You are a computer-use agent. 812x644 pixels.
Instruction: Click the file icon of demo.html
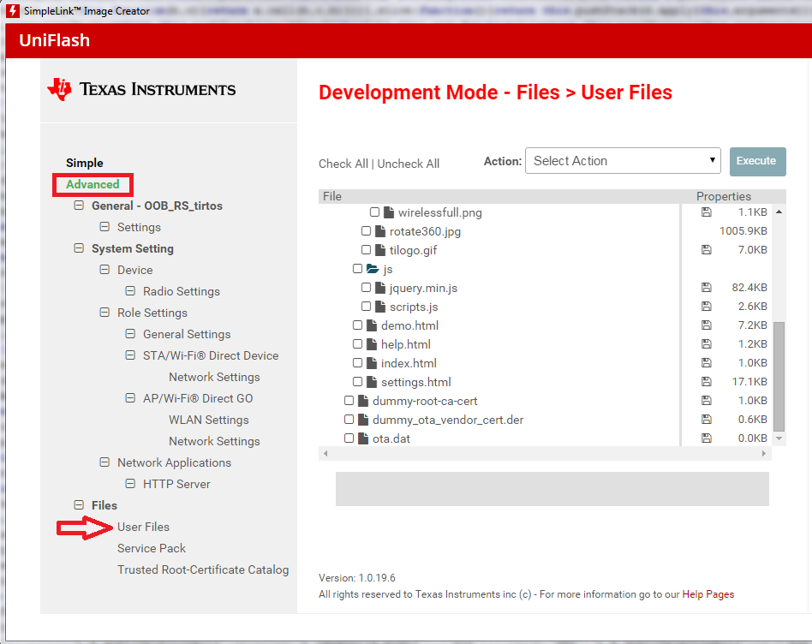point(372,325)
